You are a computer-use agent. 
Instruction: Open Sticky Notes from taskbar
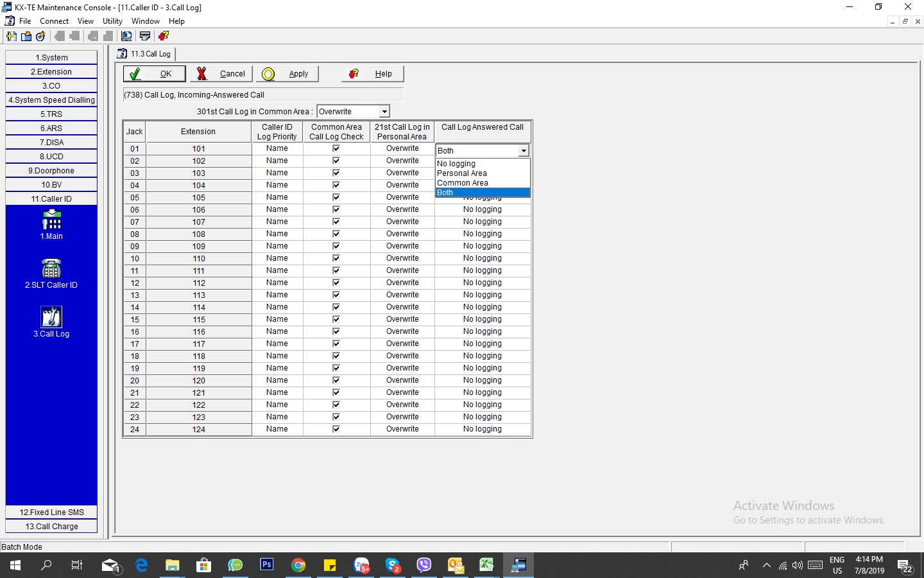[x=330, y=565]
